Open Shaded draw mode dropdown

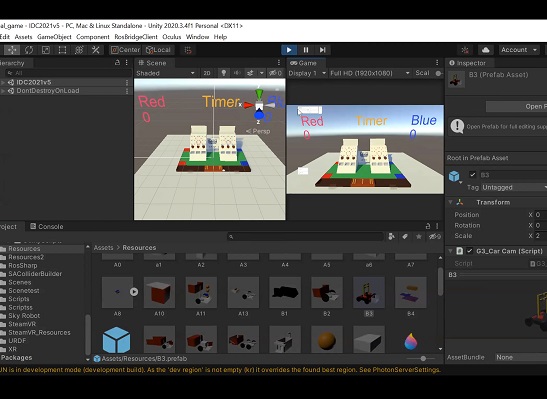click(x=166, y=73)
